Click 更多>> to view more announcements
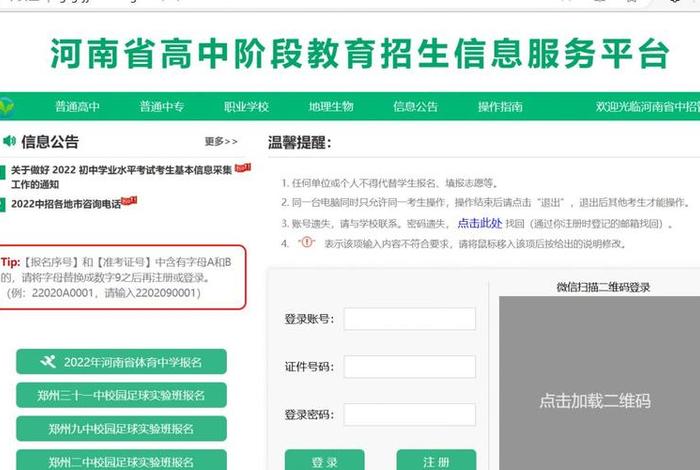 click(x=221, y=141)
